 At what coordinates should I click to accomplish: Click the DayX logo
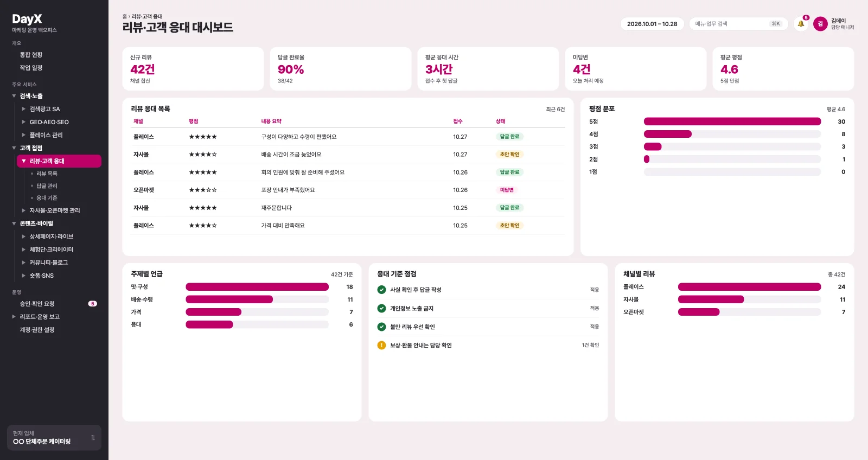click(x=27, y=19)
